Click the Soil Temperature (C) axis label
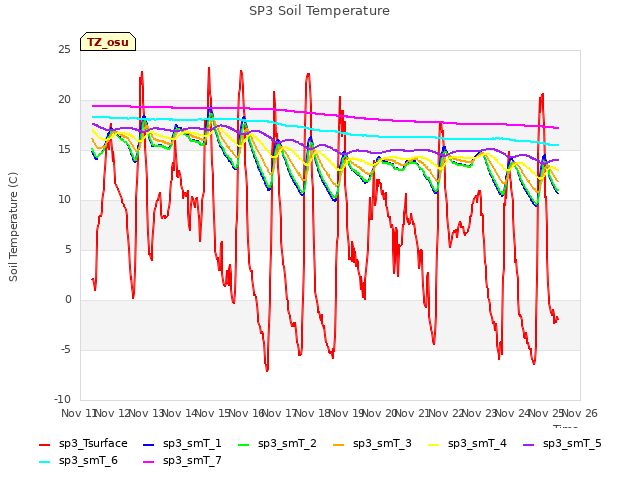 (13, 227)
